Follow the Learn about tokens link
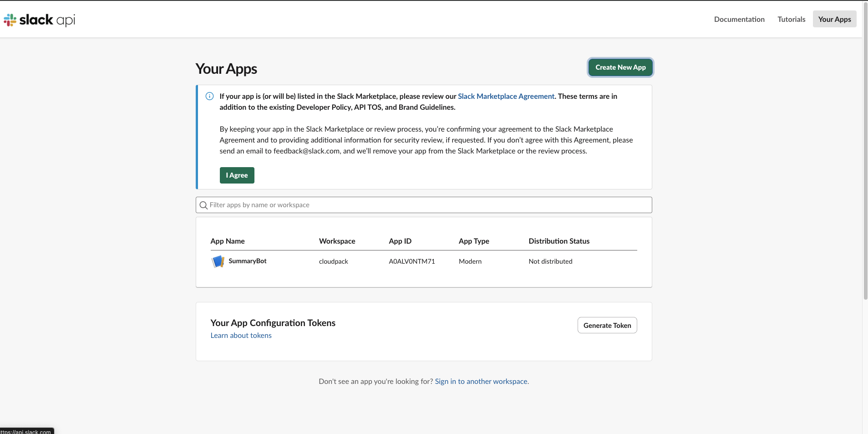This screenshot has width=868, height=434. pos(241,335)
